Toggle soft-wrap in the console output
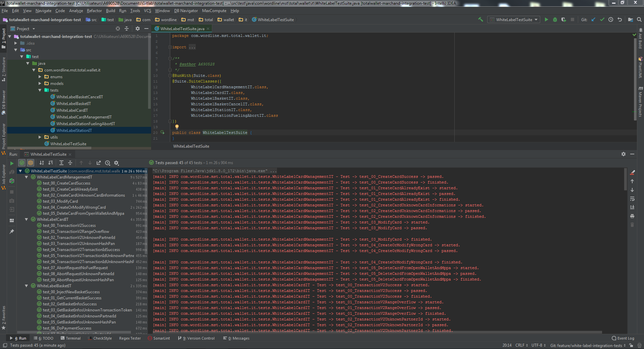 [x=632, y=199]
